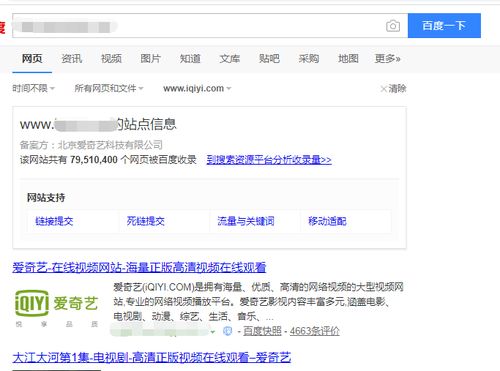Viewport: 500px width, 371px height.
Task: Open the 贴吧 tab
Action: (269, 59)
